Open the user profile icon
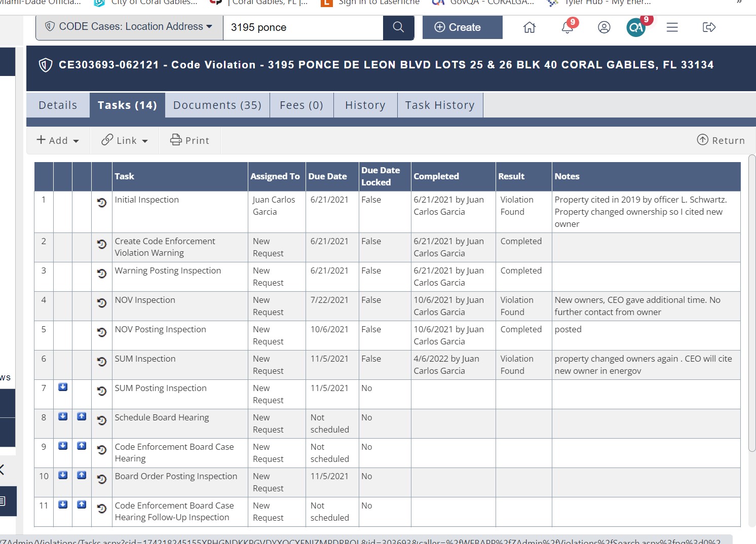Screen dimensions: 756x544 coord(603,27)
